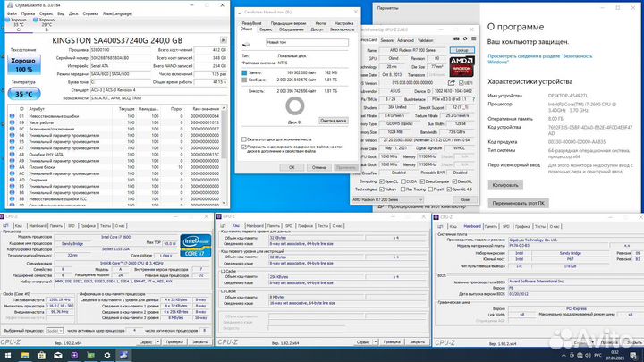Open Microsoft Store from the taskbar

coord(41,356)
